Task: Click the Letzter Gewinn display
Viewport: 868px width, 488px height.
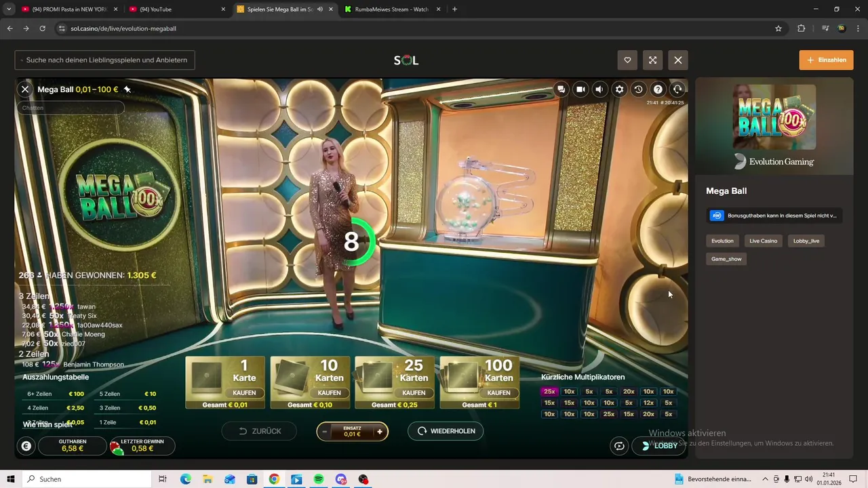Action: [142, 445]
